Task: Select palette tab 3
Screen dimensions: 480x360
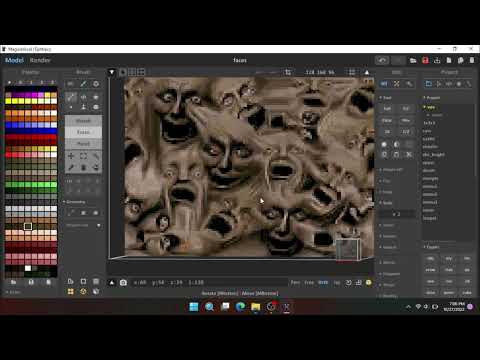Action: (52, 82)
